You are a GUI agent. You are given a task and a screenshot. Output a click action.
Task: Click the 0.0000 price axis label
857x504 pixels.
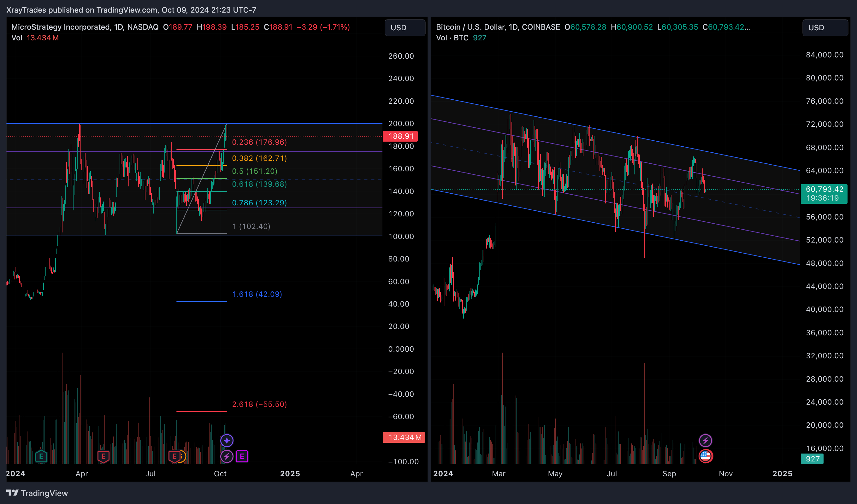(x=401, y=349)
